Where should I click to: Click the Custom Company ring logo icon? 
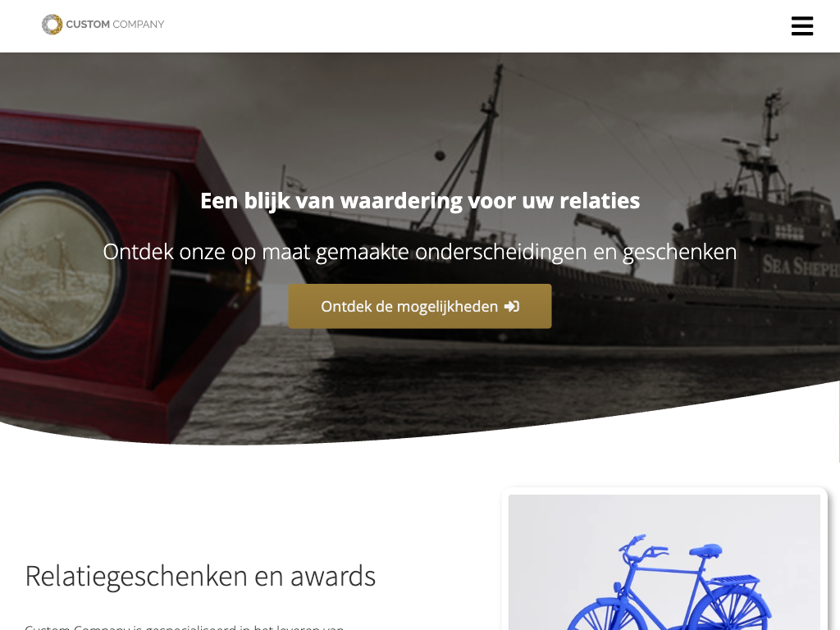tap(52, 25)
